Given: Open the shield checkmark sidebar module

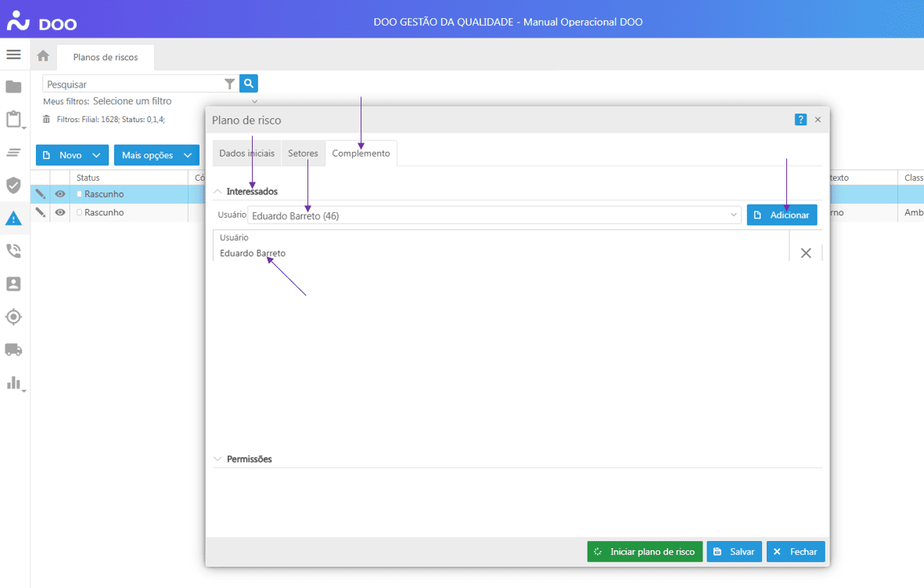Looking at the screenshot, I should (13, 186).
